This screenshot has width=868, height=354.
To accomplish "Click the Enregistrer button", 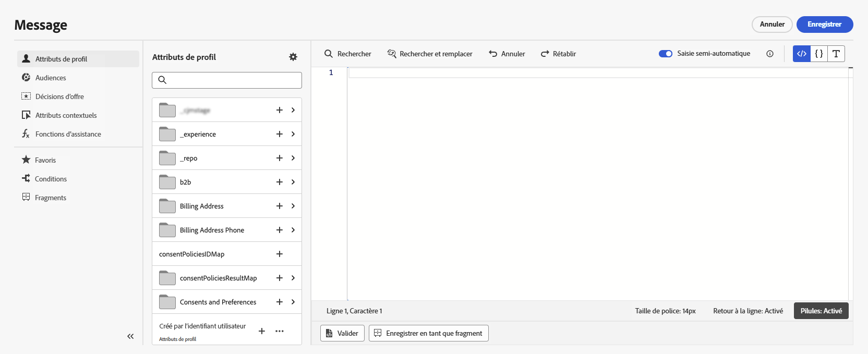I will 825,25.
